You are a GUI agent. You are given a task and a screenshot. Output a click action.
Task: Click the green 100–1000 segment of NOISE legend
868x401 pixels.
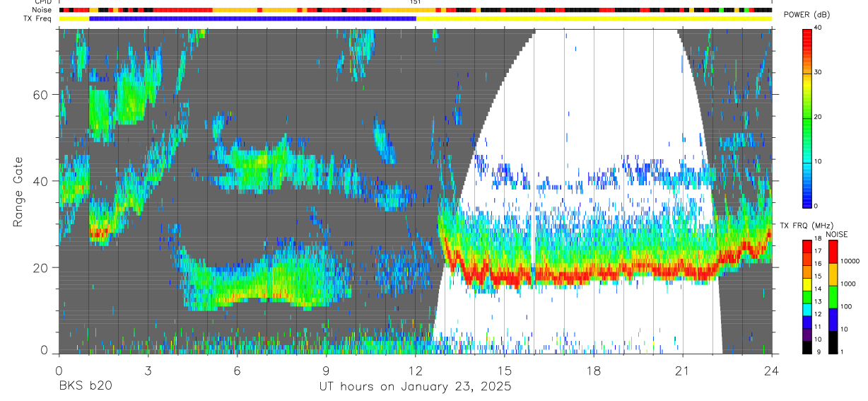[x=833, y=296]
